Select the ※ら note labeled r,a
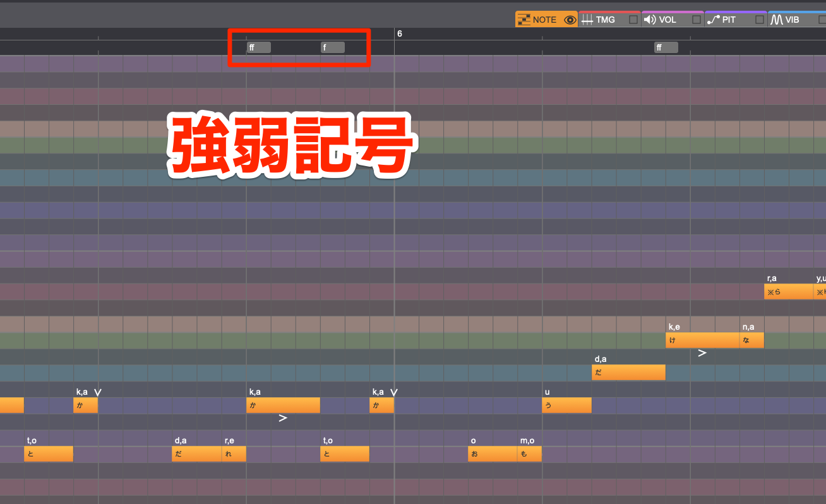The image size is (826, 504). tap(789, 292)
